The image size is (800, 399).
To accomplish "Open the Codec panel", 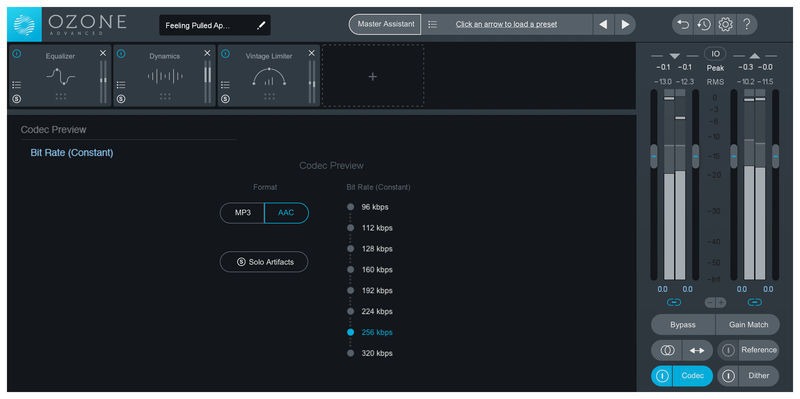I will coord(693,376).
